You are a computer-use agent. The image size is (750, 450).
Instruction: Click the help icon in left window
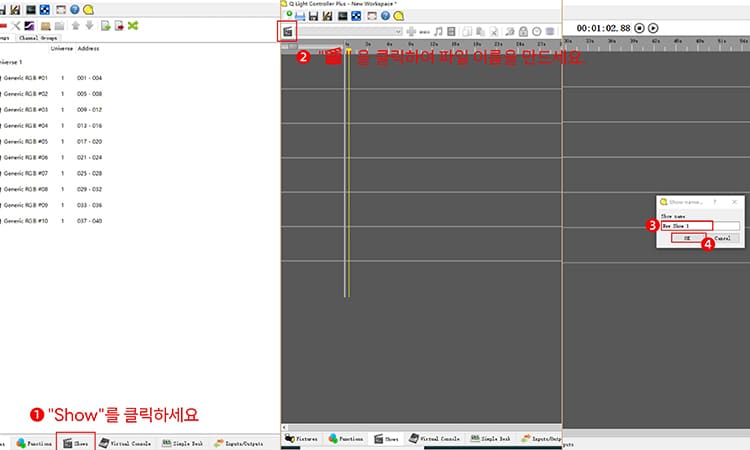click(75, 10)
